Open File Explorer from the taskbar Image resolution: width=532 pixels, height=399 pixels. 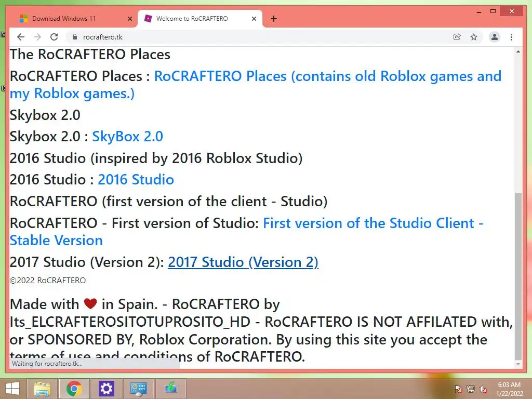[42, 389]
